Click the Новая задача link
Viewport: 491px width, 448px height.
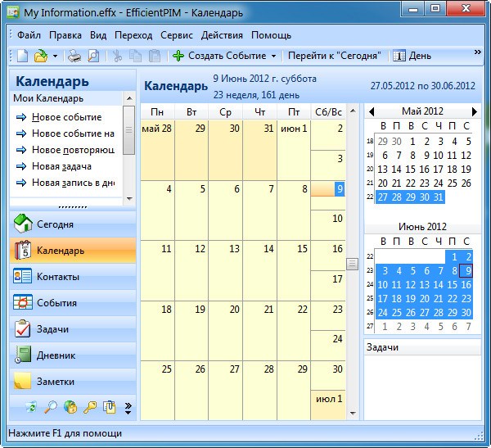point(61,166)
